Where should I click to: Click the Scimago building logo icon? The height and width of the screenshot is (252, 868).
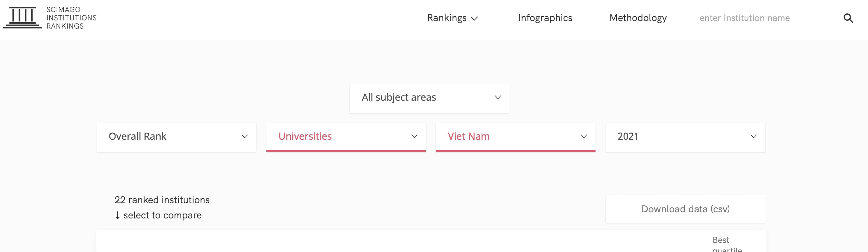click(x=22, y=17)
